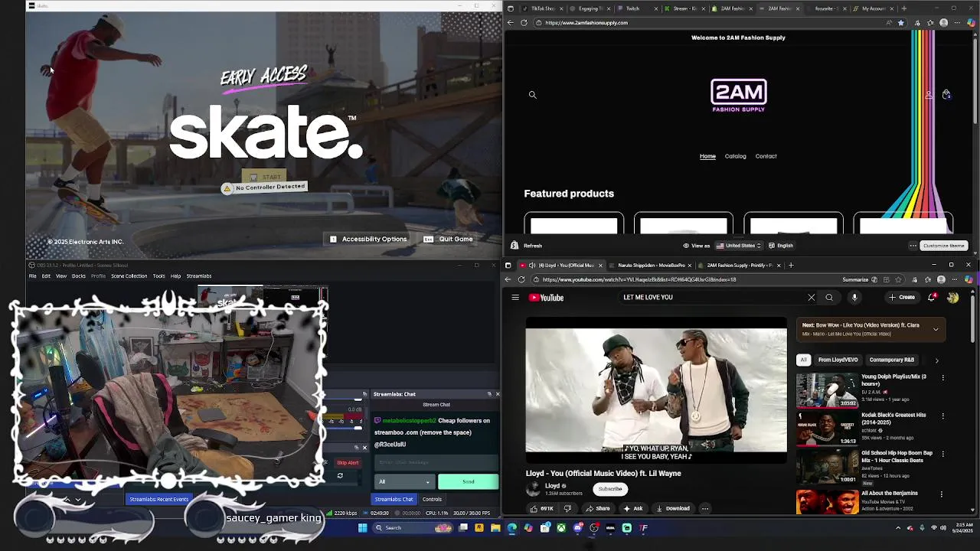Image resolution: width=980 pixels, height=551 pixels.
Task: Open the OBS Docks menu
Action: point(79,276)
